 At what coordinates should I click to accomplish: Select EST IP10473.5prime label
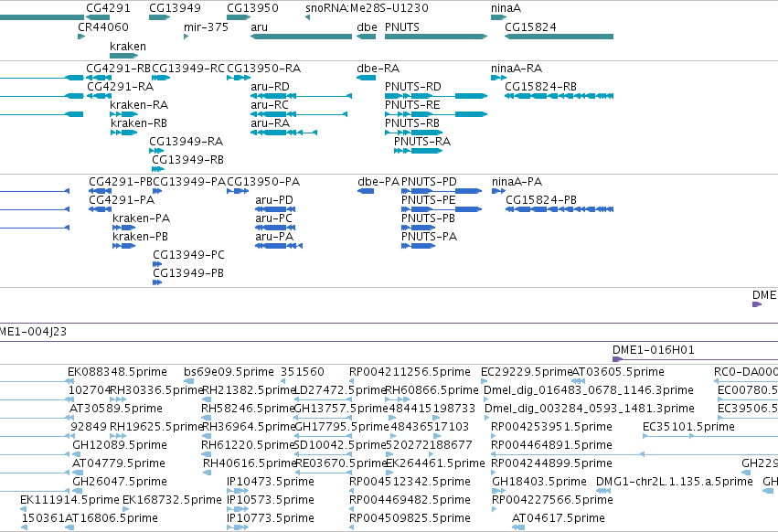pyautogui.click(x=271, y=482)
